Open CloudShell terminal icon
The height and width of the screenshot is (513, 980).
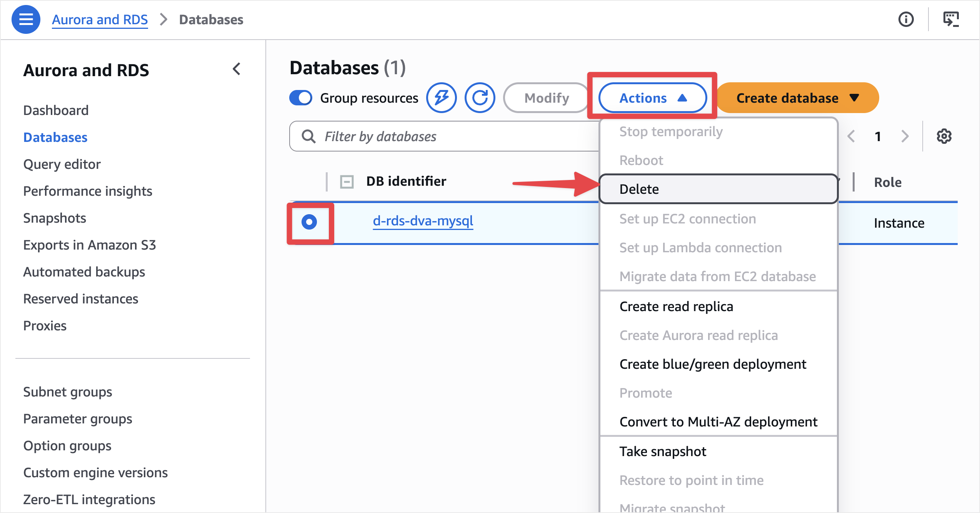(951, 19)
